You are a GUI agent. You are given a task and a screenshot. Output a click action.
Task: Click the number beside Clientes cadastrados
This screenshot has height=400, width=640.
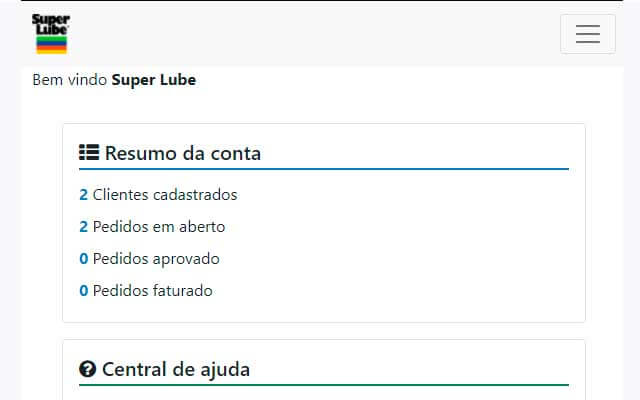84,195
